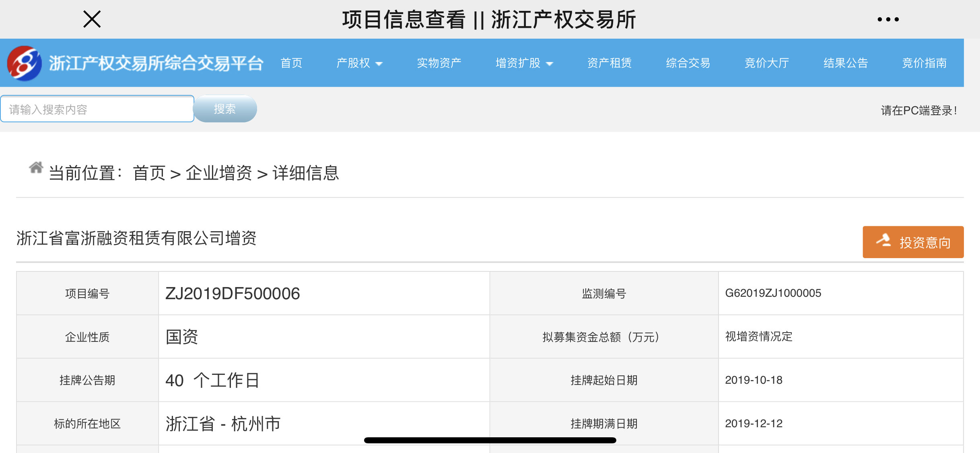Screen dimensions: 980x453
Task: Click the 浙江产权交易所综合交易平台 title text
Action: point(156,63)
